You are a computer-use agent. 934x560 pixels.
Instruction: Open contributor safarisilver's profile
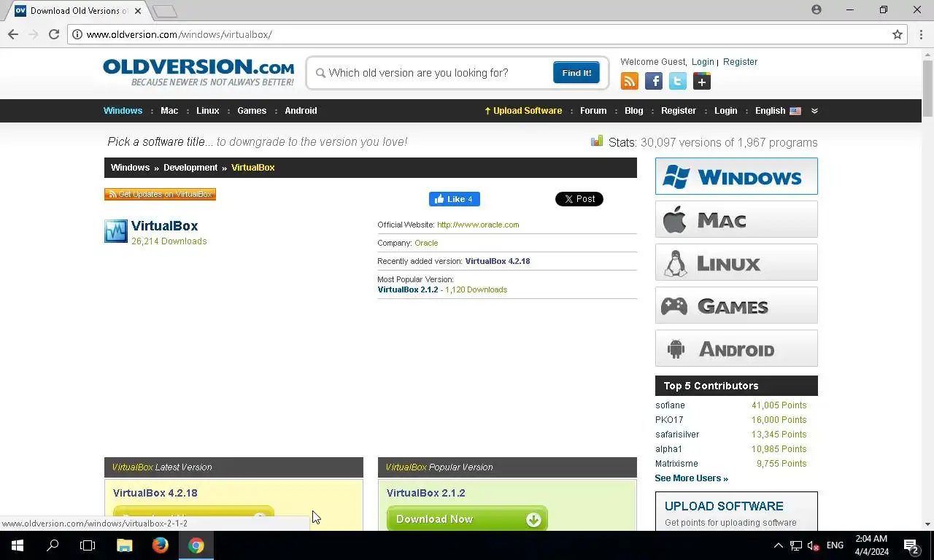coord(677,435)
